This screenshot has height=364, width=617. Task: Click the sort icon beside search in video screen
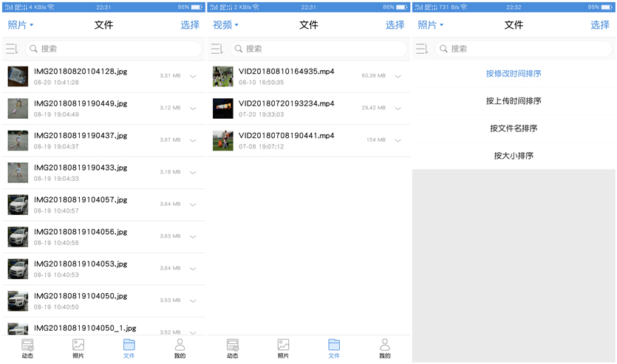(x=217, y=49)
